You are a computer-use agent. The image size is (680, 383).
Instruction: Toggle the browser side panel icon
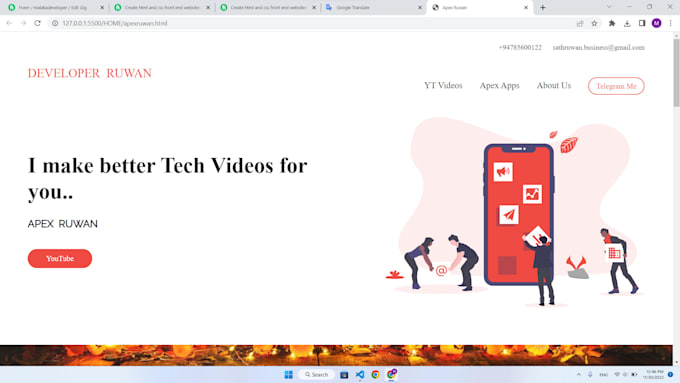click(x=642, y=23)
